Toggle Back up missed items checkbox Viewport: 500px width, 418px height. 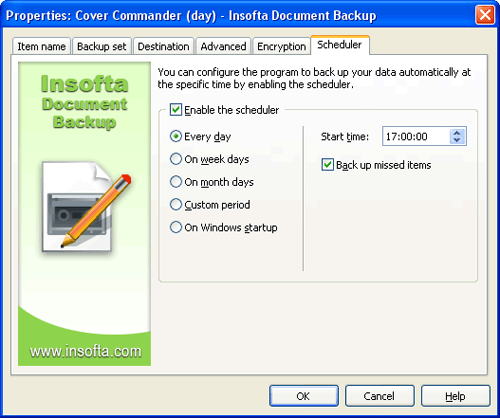pyautogui.click(x=327, y=165)
